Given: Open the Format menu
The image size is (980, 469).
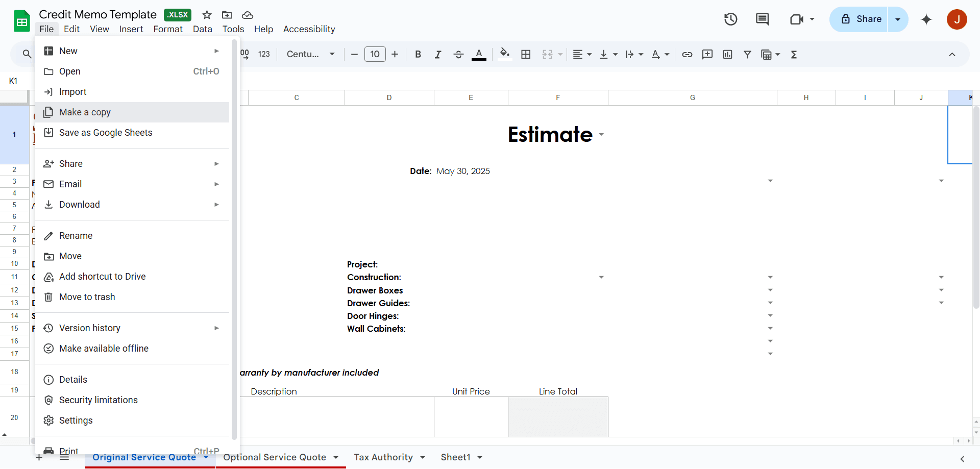Looking at the screenshot, I should click(x=168, y=29).
